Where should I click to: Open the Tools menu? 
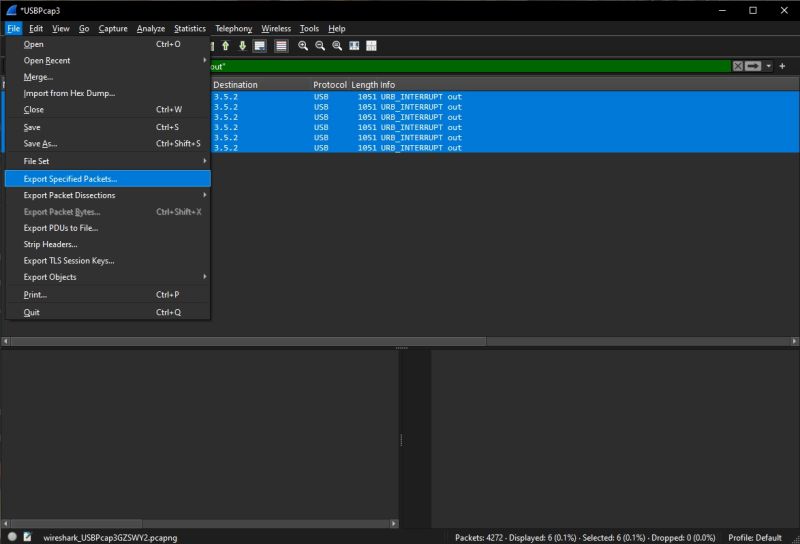pos(309,29)
